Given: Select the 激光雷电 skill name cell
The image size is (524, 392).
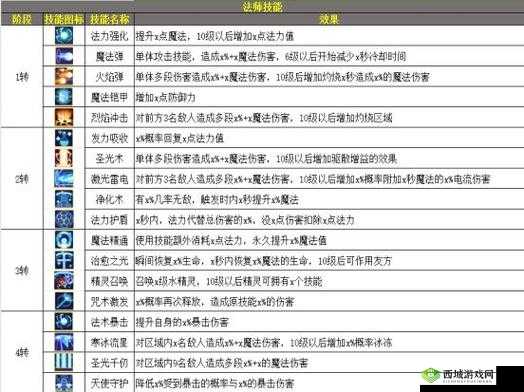Looking at the screenshot, I should (110, 179).
